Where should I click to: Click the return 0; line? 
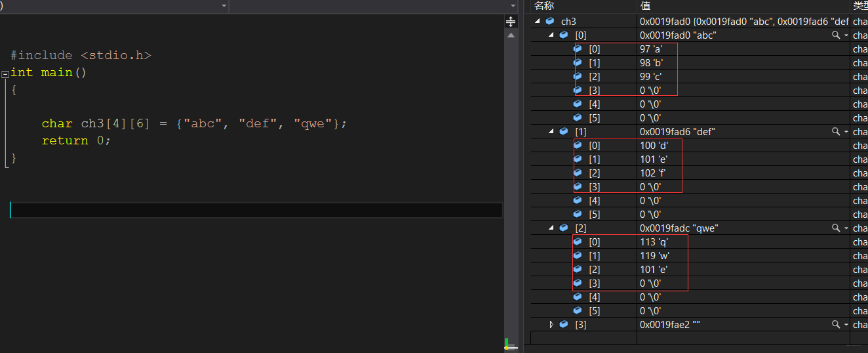click(76, 140)
